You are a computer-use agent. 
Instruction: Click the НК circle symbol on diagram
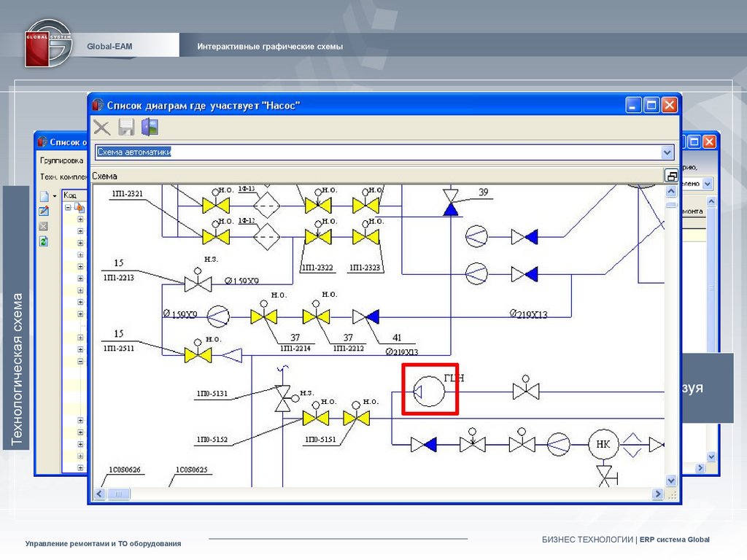(603, 444)
